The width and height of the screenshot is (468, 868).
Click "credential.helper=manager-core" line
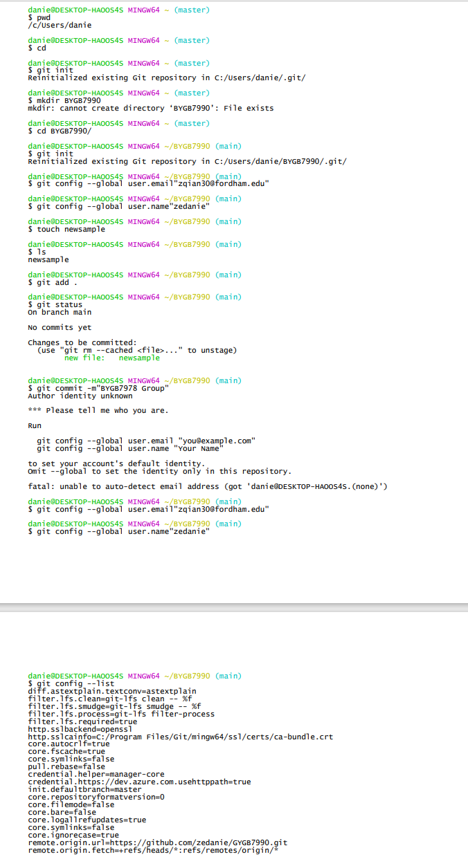coord(96,774)
